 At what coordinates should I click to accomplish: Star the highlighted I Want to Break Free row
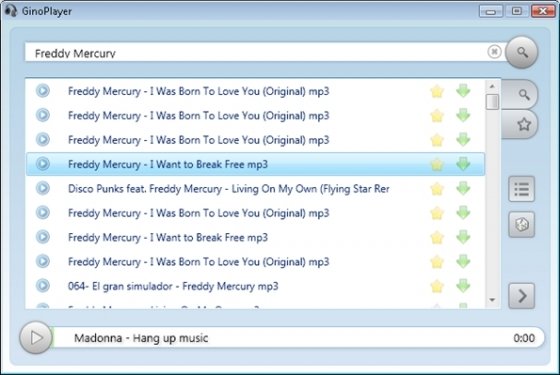pos(437,164)
